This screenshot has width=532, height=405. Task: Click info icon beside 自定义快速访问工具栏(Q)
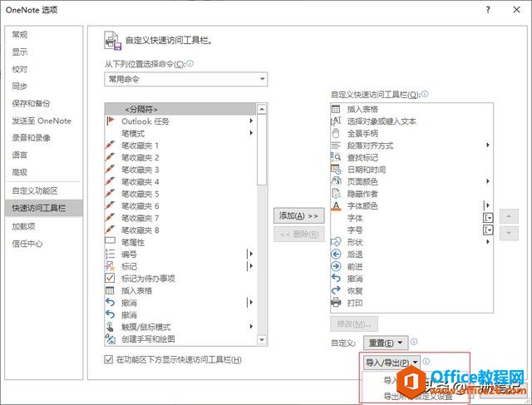(x=425, y=94)
